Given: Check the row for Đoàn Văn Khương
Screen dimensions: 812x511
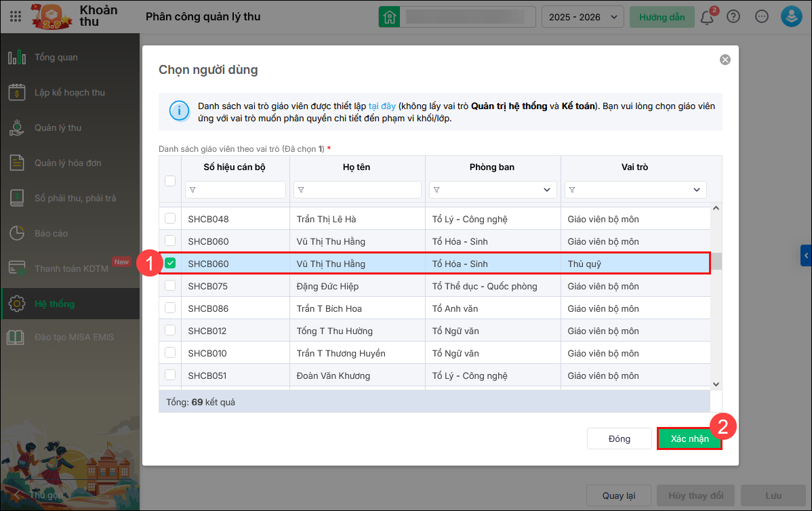Looking at the screenshot, I should [x=170, y=374].
